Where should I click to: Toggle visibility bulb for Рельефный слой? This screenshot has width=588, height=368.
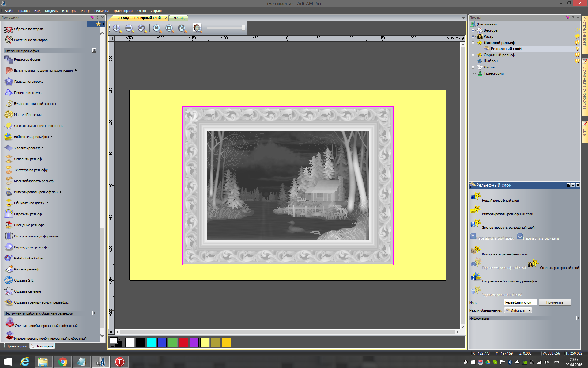click(x=577, y=49)
